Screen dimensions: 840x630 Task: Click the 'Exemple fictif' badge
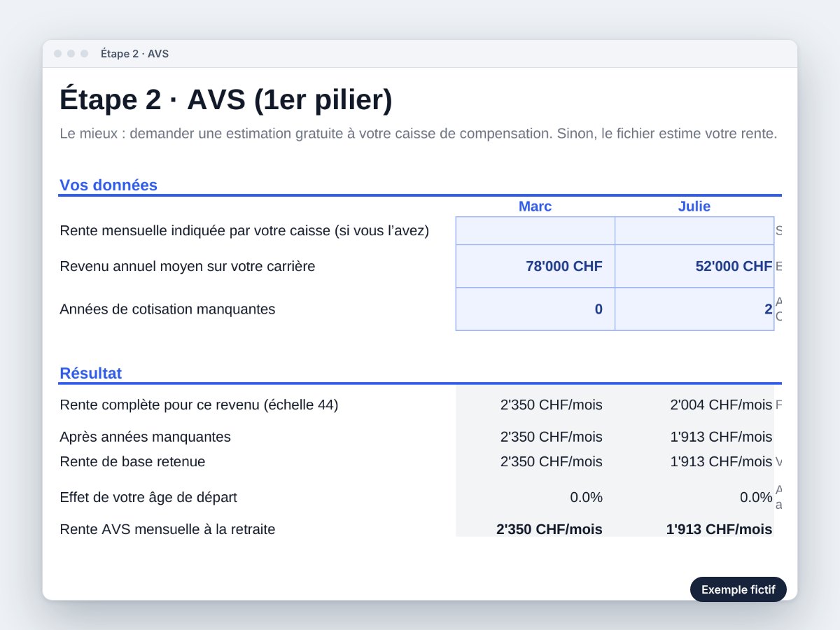click(x=738, y=589)
